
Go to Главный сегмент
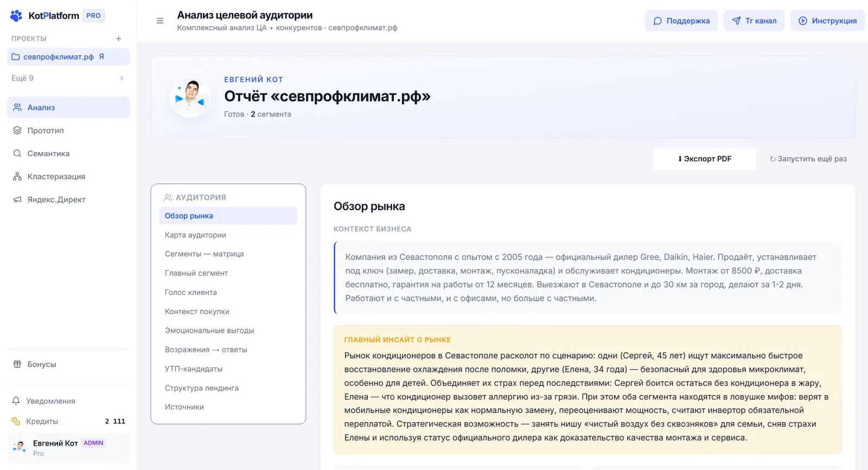[x=228, y=273]
